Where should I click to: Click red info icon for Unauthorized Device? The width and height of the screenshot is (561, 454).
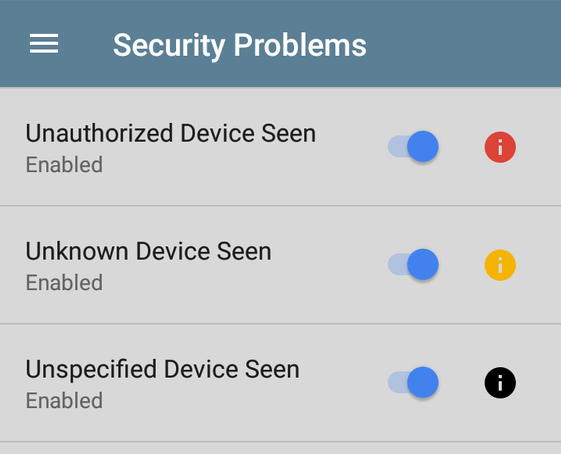click(500, 147)
